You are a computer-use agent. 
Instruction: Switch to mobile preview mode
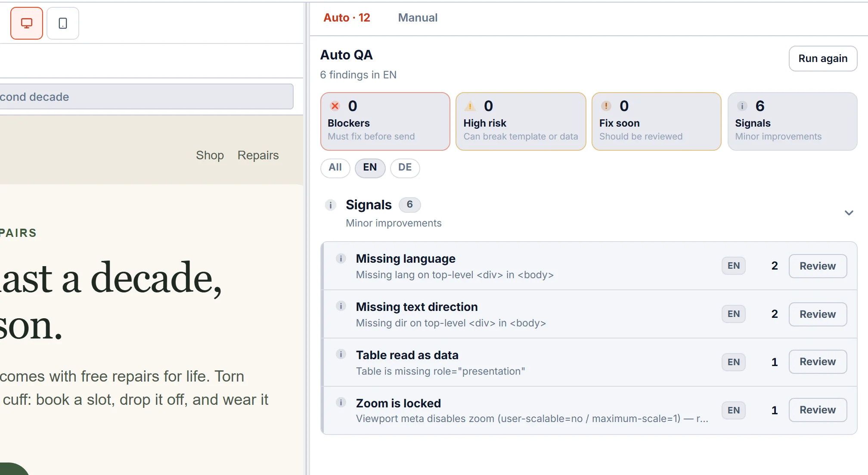63,23
